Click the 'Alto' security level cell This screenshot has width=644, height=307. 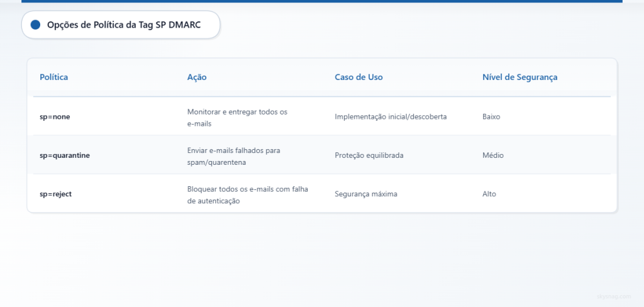[489, 194]
